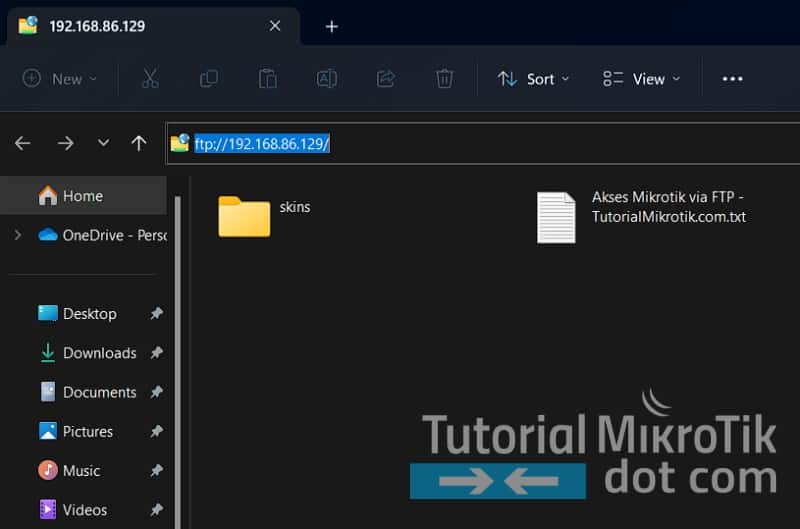Select the skins folder
800x529 pixels.
click(x=264, y=216)
